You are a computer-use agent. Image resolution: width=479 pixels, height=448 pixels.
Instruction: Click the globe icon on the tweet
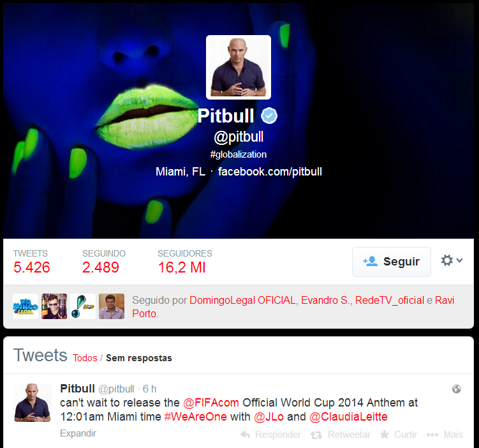(x=457, y=389)
